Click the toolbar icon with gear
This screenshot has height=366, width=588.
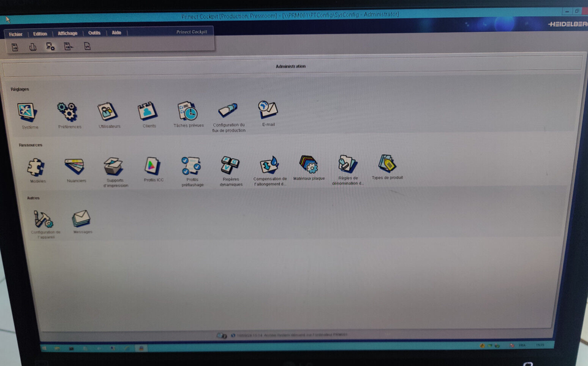50,47
